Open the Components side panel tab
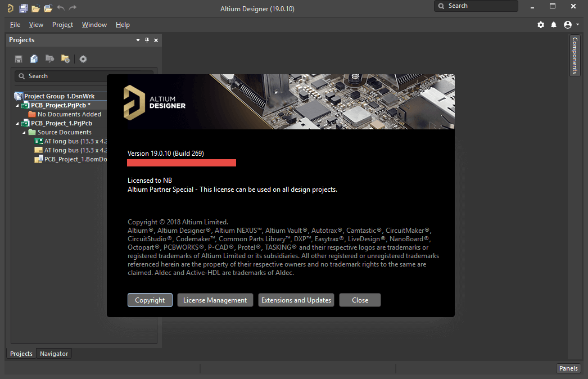The width and height of the screenshot is (588, 379). [x=575, y=56]
